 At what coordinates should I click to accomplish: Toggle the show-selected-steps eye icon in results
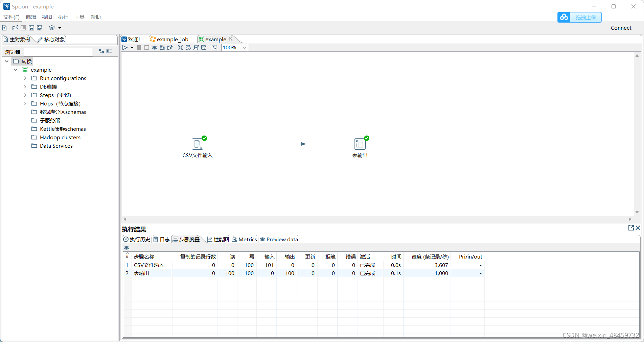[127, 248]
